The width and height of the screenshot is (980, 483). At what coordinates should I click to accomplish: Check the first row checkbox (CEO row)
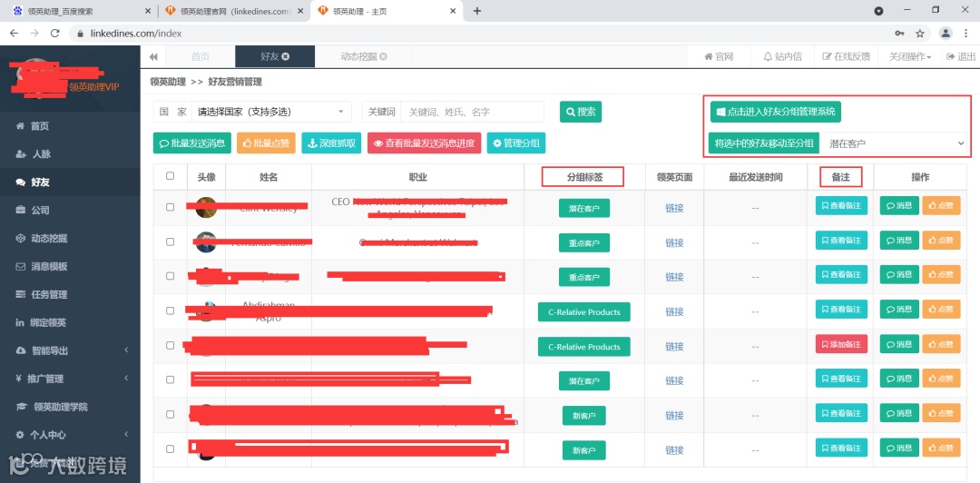coord(170,207)
